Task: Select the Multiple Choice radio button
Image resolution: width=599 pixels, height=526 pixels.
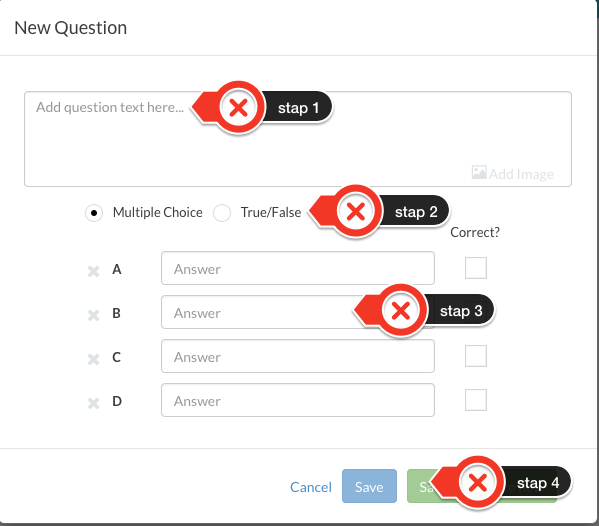Action: coord(94,213)
